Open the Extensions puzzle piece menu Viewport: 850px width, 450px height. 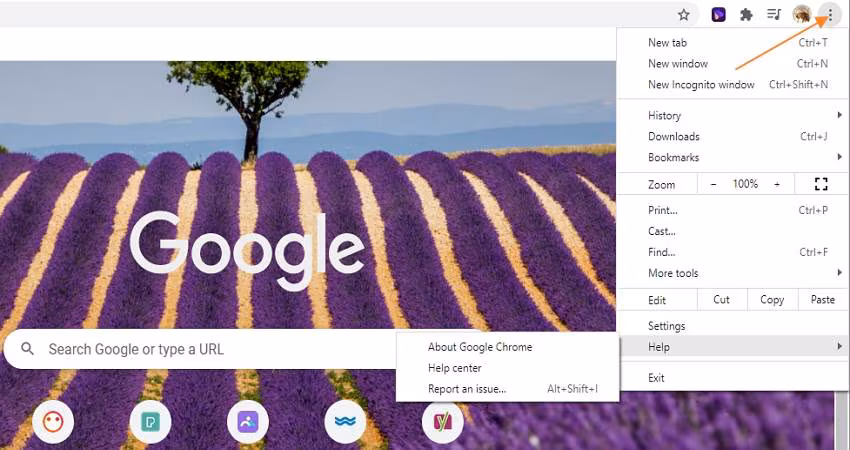(746, 15)
